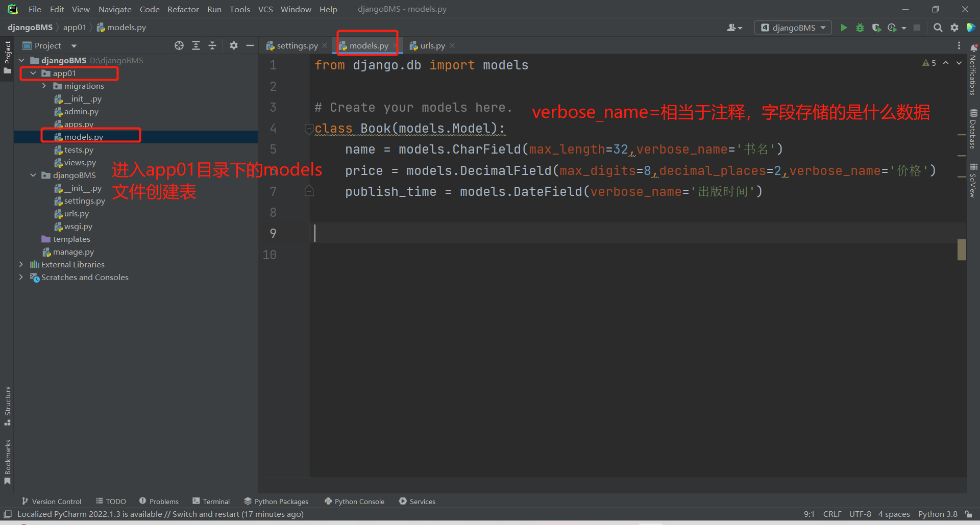Open the djangoBMS run configuration dropdown
Screen dimensions: 980x525
pyautogui.click(x=793, y=28)
